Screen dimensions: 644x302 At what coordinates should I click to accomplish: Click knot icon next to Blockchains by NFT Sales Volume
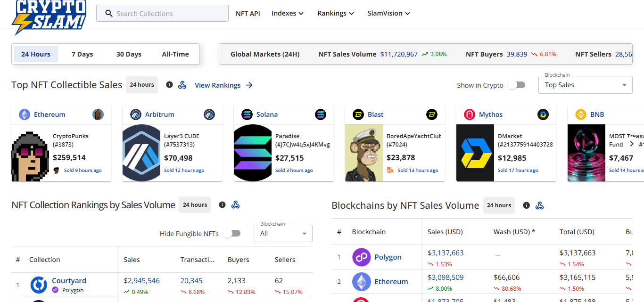click(x=540, y=205)
